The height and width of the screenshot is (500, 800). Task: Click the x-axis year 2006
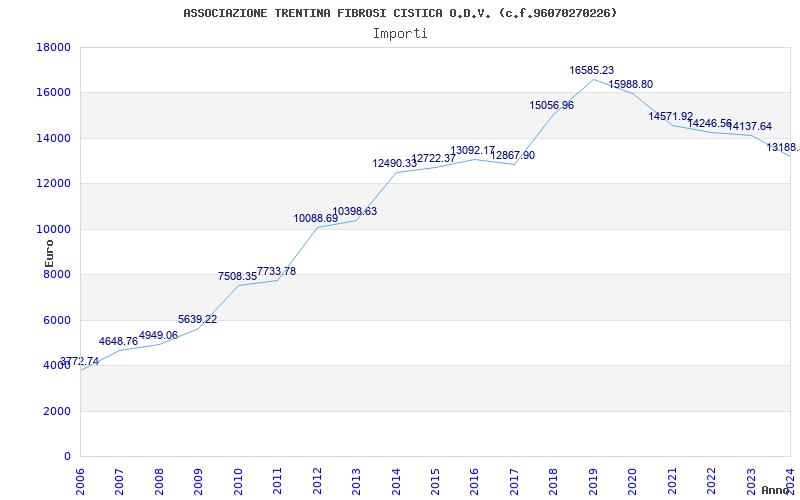pos(80,481)
